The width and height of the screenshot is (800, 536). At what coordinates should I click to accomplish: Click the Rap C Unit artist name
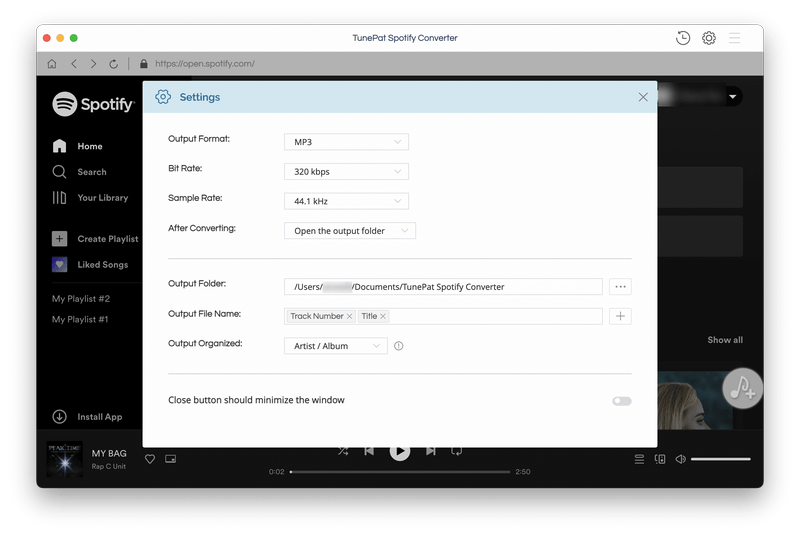coord(109,466)
